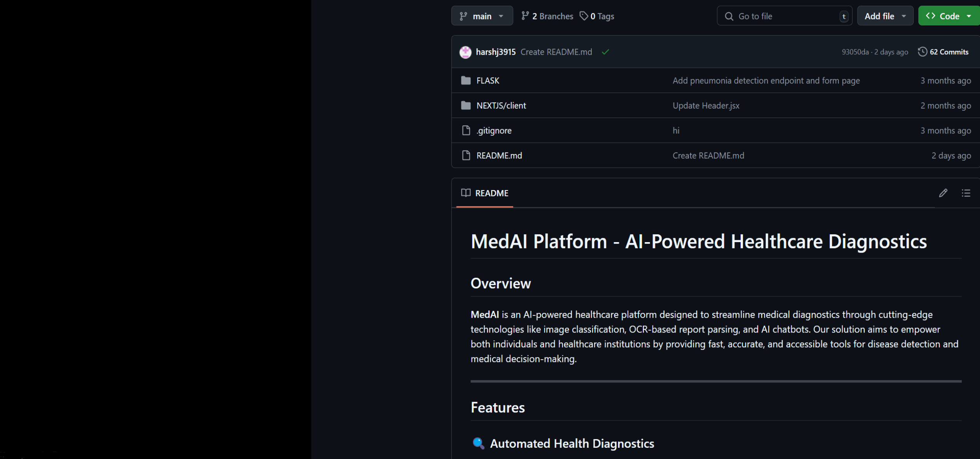Open harshj3915 user profile link
This screenshot has width=980, height=459.
pyautogui.click(x=495, y=52)
